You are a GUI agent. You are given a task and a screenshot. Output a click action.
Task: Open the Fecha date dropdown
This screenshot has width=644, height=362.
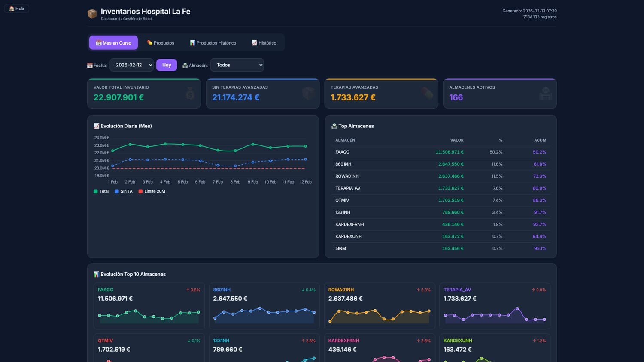pos(131,65)
